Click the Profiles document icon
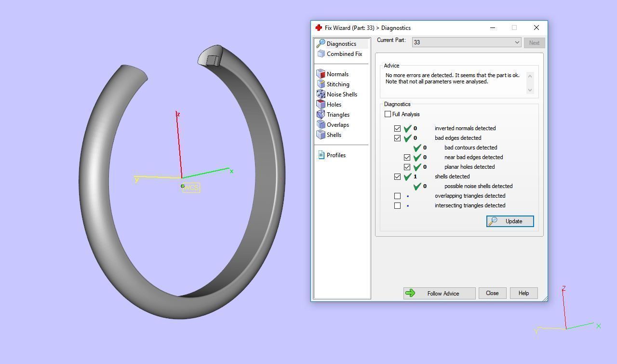 point(322,155)
